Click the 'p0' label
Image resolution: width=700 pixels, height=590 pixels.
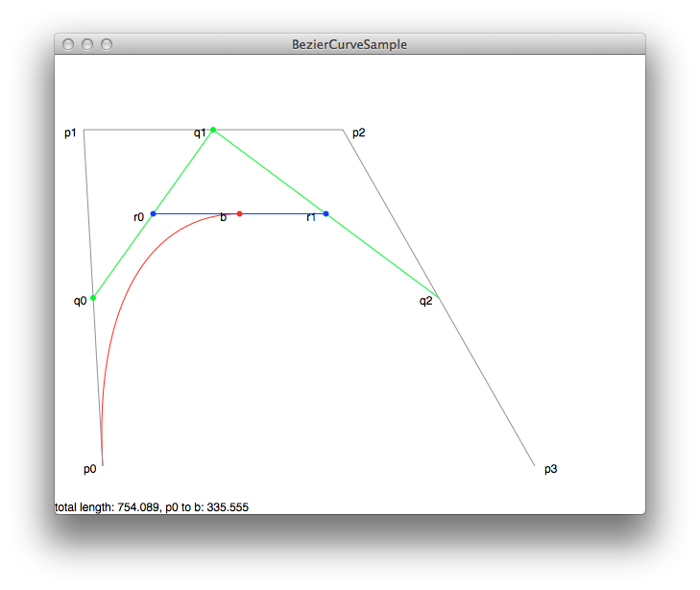click(89, 469)
